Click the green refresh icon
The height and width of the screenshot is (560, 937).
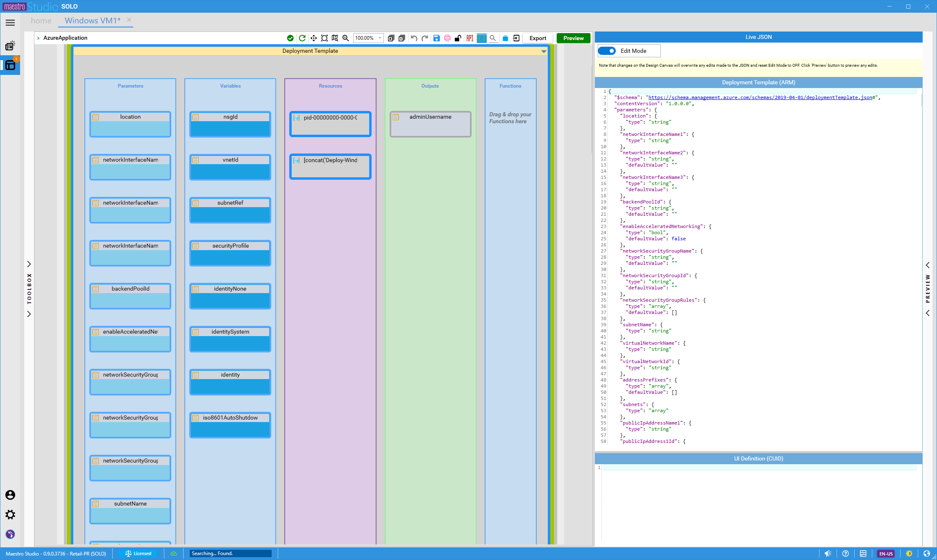[302, 38]
